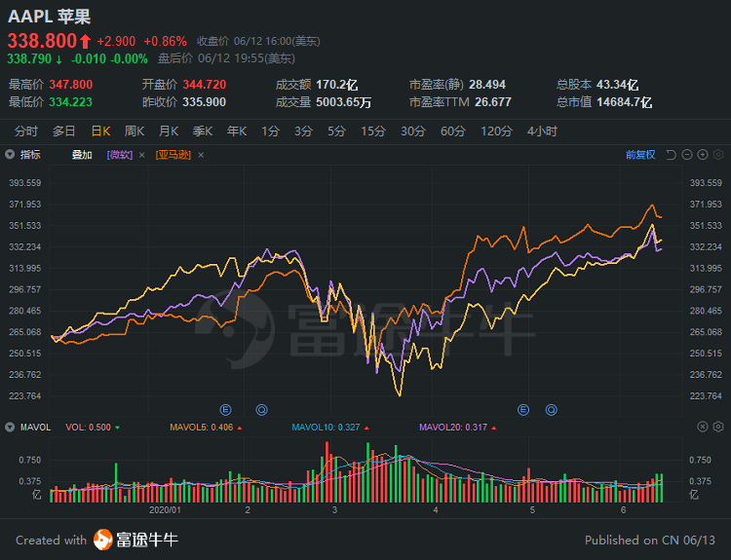Open the 前复权 adjustment dropdown
731x560 pixels.
pos(640,155)
